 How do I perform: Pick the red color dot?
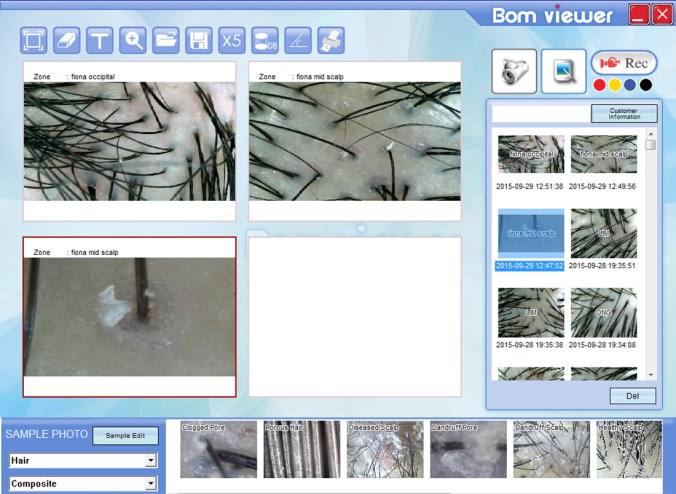click(x=599, y=85)
